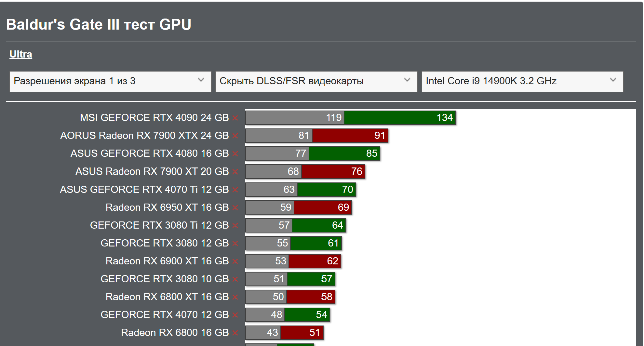Select the Ultra quality tab
The width and height of the screenshot is (644, 346).
[21, 54]
